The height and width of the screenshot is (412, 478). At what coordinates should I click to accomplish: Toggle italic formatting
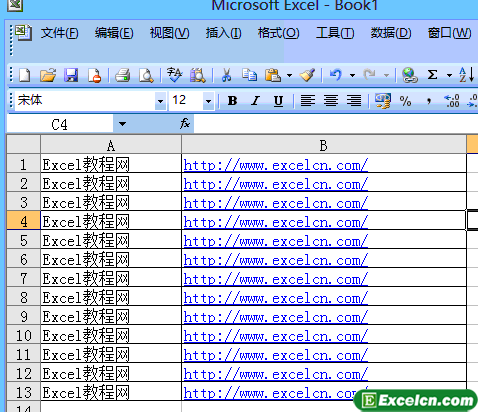(x=255, y=101)
